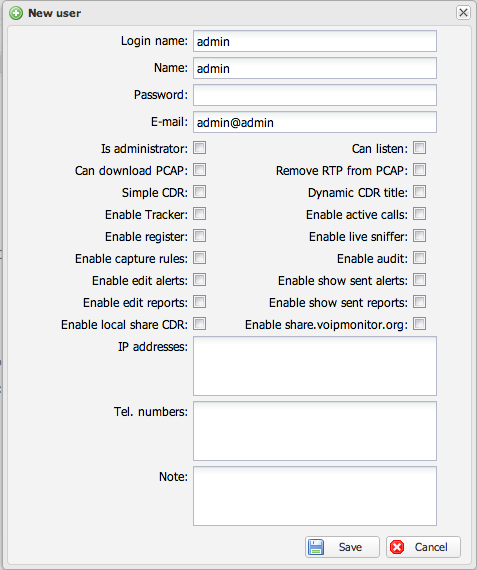Image resolution: width=477 pixels, height=570 pixels.
Task: Cancel the new user dialog
Action: 423,547
